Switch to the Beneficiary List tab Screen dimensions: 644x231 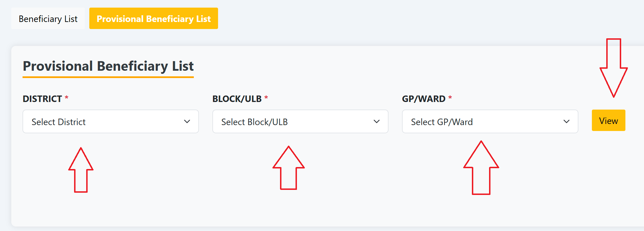(x=48, y=19)
